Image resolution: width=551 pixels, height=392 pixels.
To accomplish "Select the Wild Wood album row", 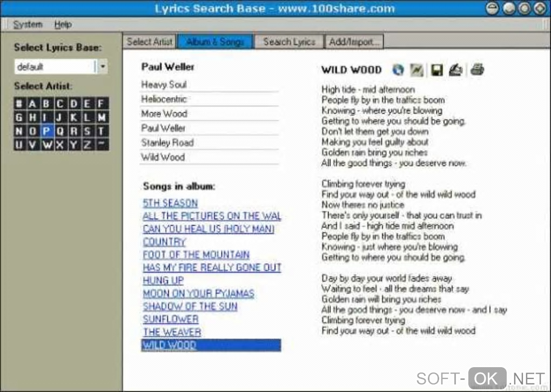I will point(210,157).
